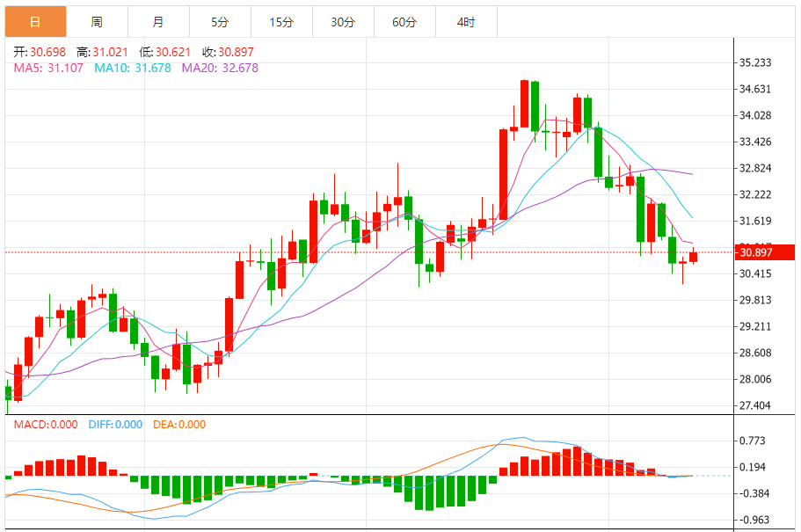Click the MA10: 31.678 legend label
This screenshot has width=801, height=532.
pos(133,68)
